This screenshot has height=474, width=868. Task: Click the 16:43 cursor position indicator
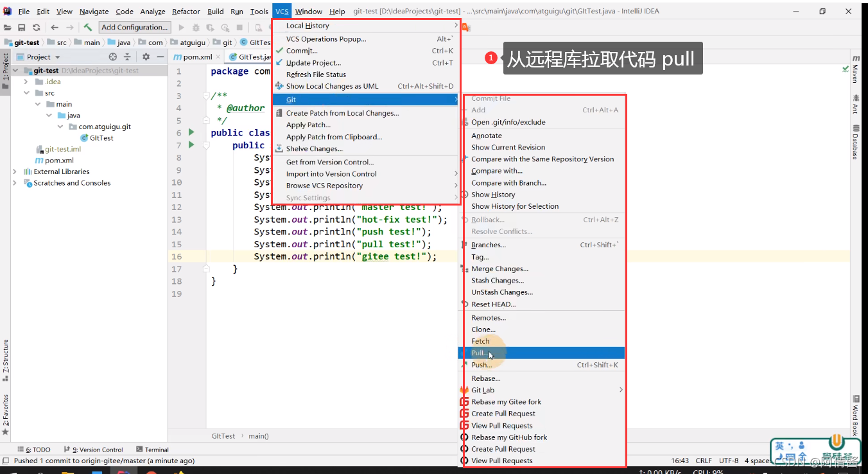[680, 461]
